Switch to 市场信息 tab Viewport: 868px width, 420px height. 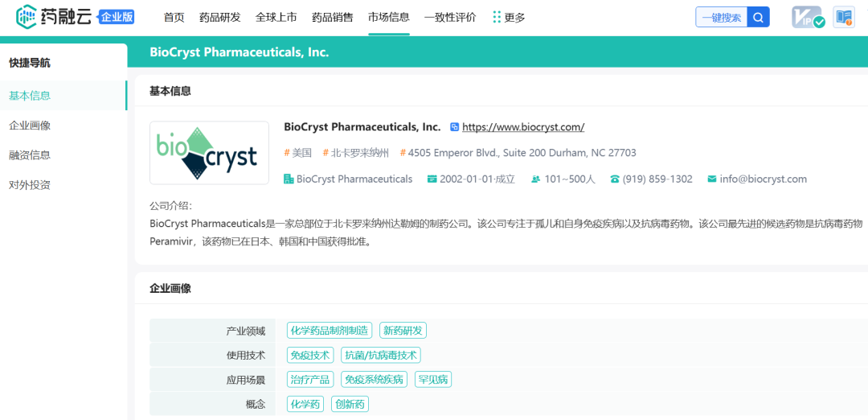pyautogui.click(x=389, y=17)
